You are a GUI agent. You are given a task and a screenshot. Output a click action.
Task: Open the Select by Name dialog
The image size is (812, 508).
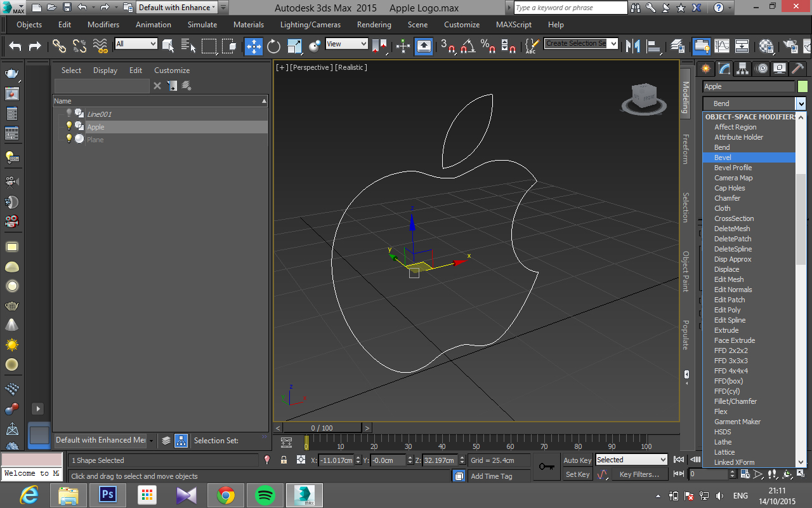188,46
